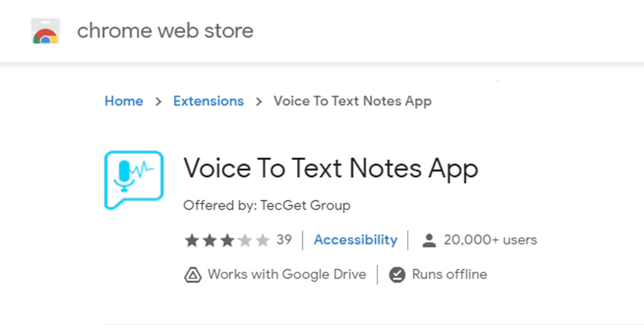Click the Voice To Text Notes microphone icon
This screenshot has height=325, width=644.
pyautogui.click(x=133, y=179)
